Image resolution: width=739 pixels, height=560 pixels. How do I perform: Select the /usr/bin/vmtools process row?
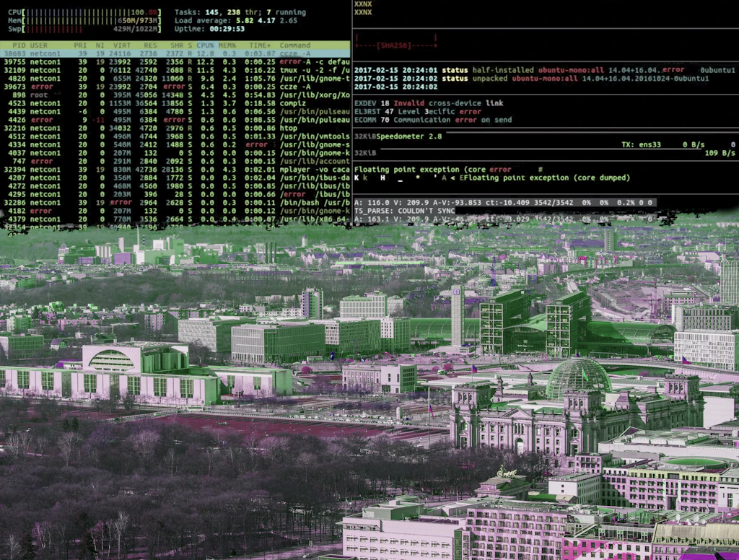pos(175,136)
